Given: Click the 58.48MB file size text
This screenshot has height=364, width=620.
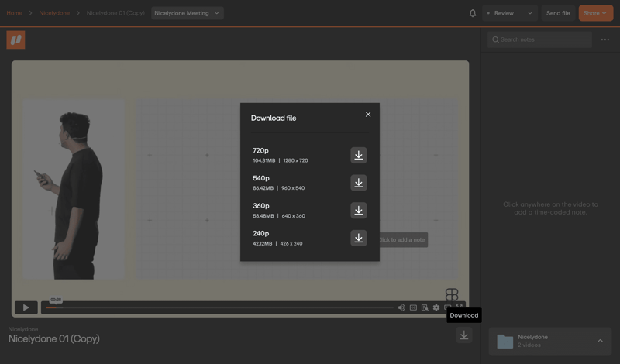Looking at the screenshot, I should coord(263,216).
